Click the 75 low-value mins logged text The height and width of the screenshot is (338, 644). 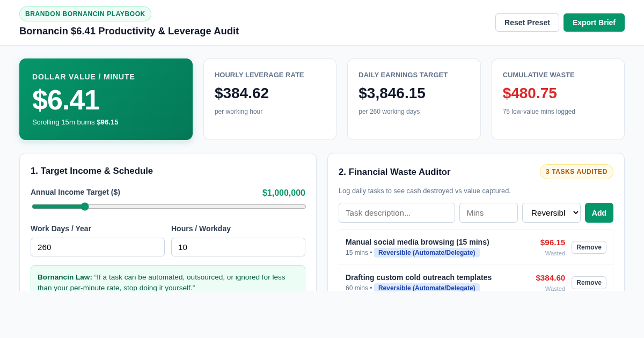coord(539,112)
